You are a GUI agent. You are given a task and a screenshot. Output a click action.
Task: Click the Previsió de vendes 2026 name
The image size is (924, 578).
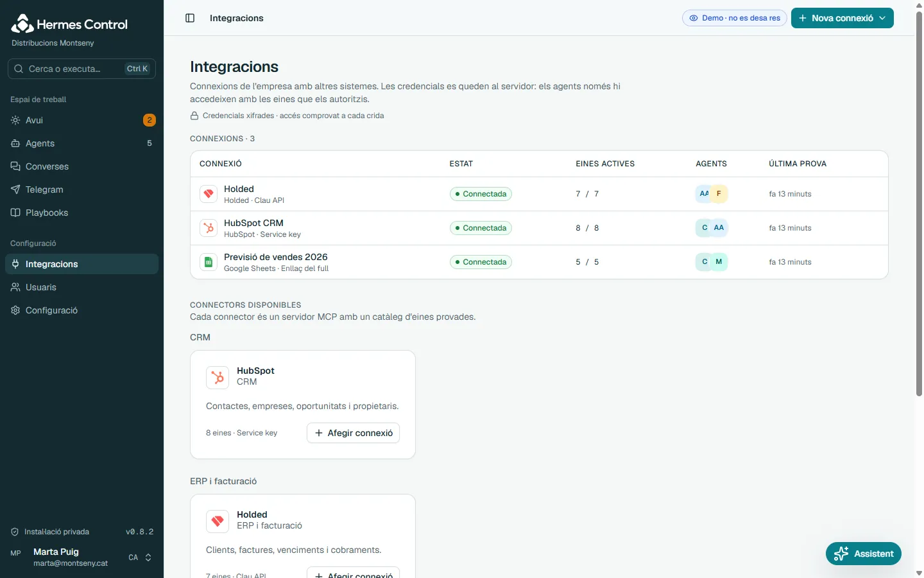276,257
